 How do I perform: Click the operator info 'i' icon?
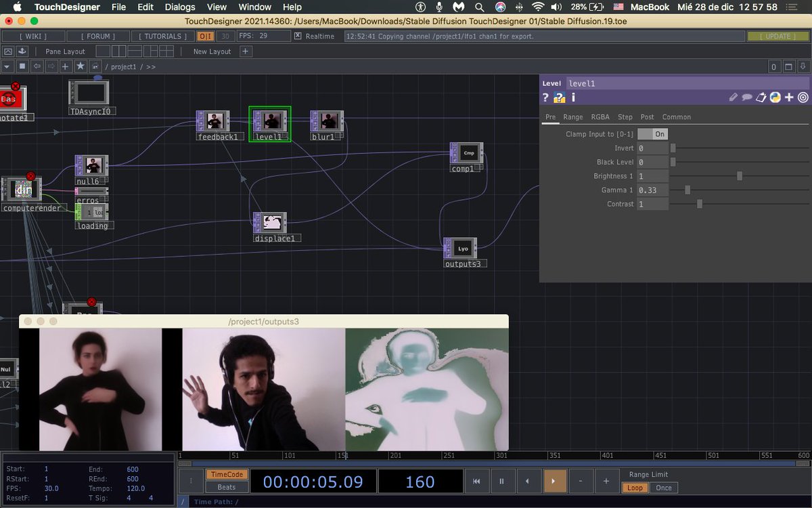573,98
